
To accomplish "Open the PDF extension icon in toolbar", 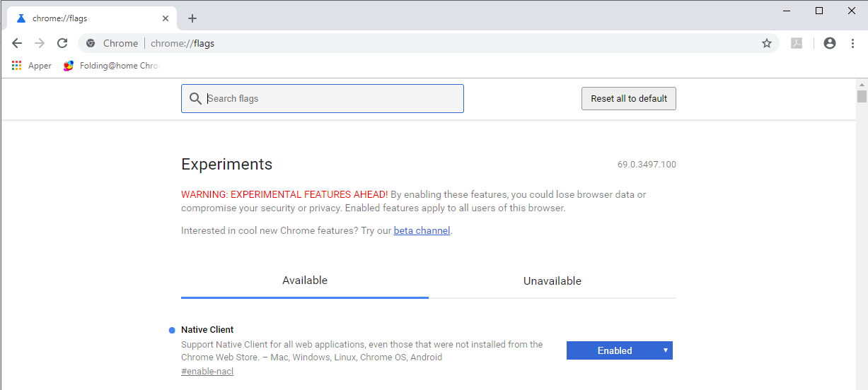I will tap(797, 43).
